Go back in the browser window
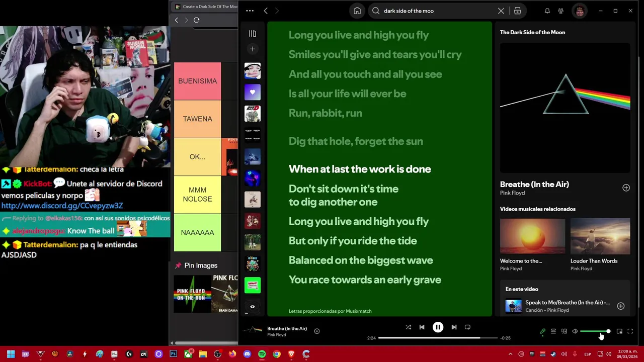The width and height of the screenshot is (644, 362). point(176,20)
